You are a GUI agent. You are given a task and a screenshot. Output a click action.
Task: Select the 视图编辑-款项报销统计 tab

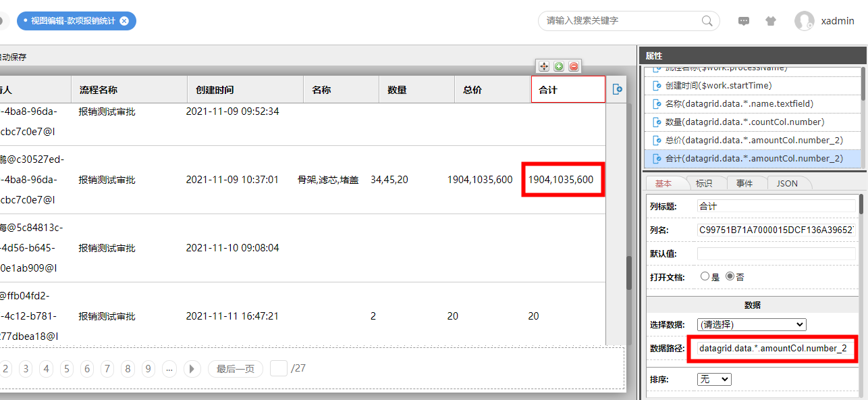coord(73,21)
